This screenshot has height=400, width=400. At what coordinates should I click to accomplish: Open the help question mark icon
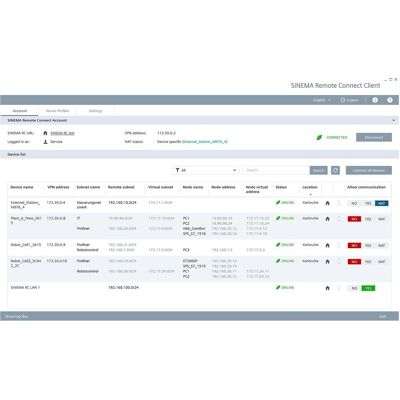coord(390,100)
